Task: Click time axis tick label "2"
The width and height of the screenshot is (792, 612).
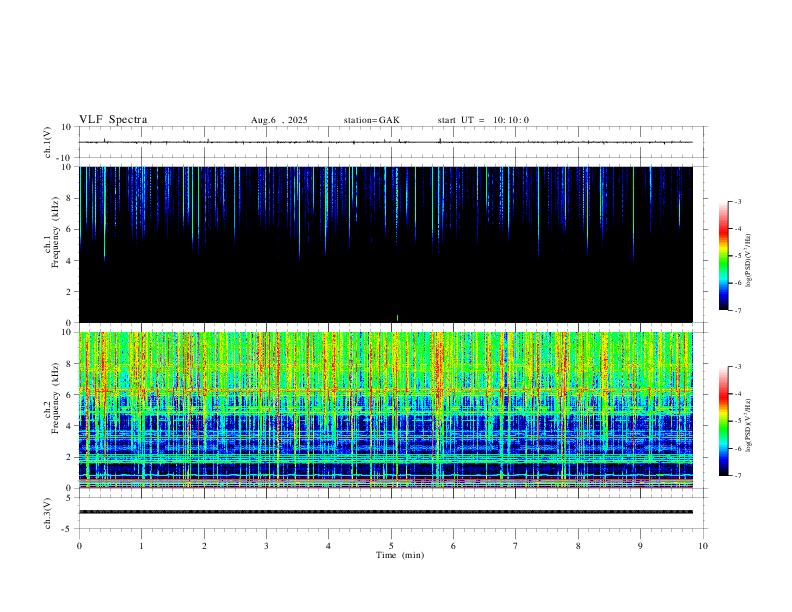Action: point(204,546)
